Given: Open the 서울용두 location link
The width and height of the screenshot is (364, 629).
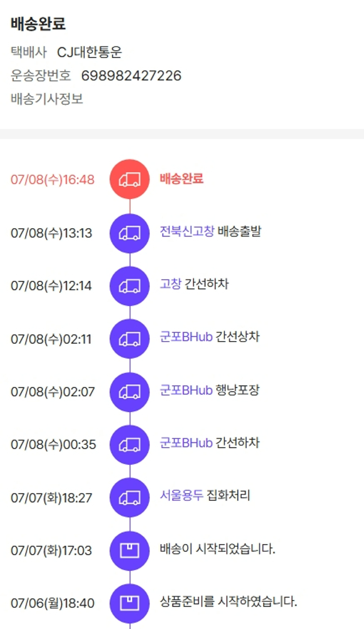Looking at the screenshot, I should coord(182,495).
